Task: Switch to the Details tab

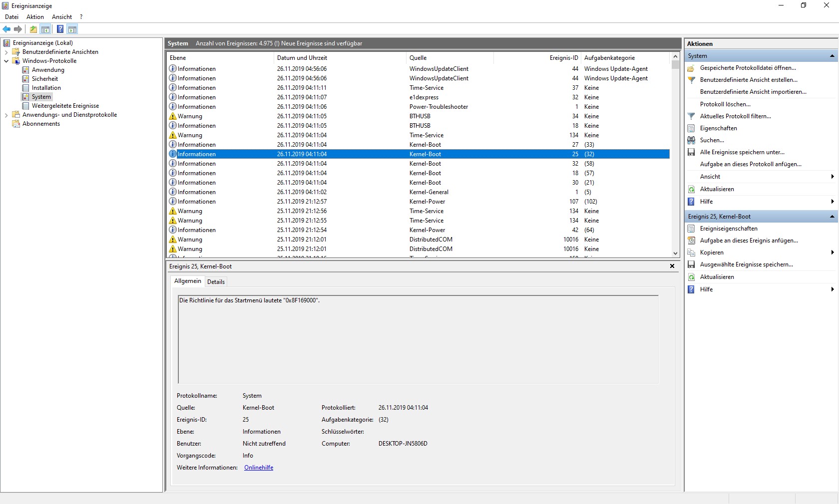Action: (x=216, y=282)
